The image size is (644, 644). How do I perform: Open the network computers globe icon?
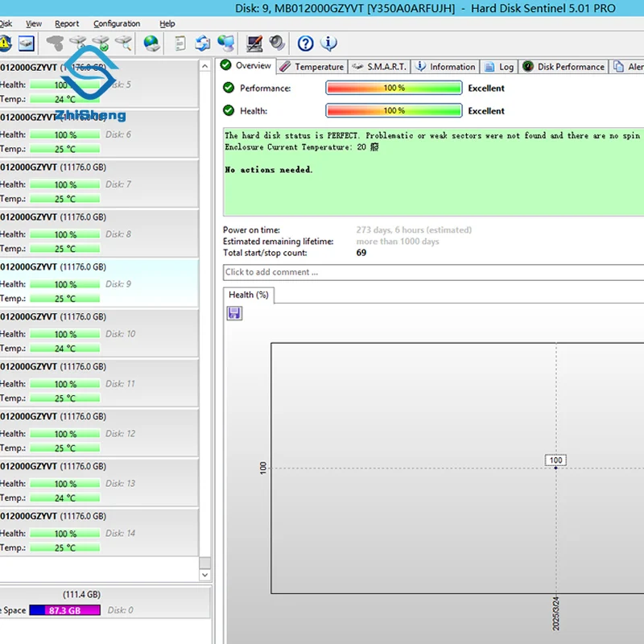[x=226, y=43]
